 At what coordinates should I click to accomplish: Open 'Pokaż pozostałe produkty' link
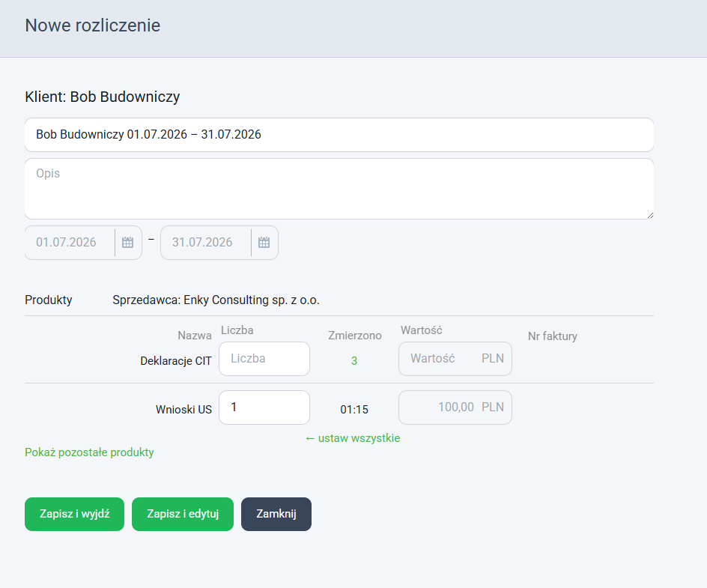pos(89,452)
